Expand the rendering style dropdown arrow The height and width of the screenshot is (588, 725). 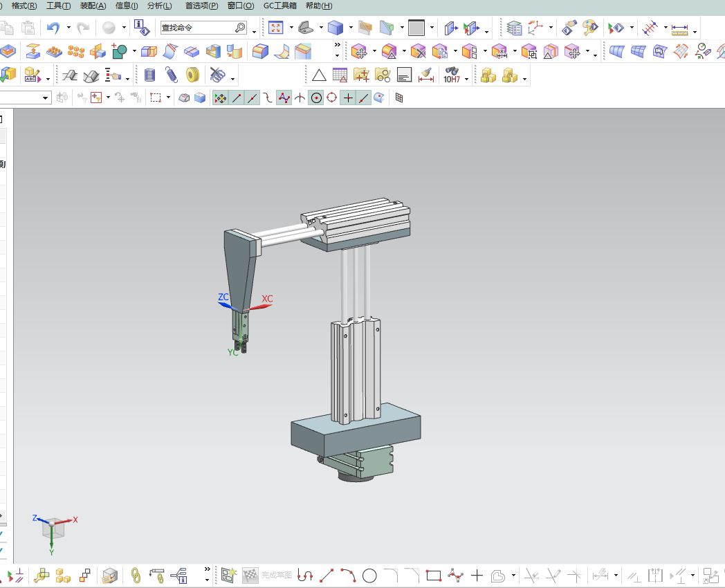point(351,28)
